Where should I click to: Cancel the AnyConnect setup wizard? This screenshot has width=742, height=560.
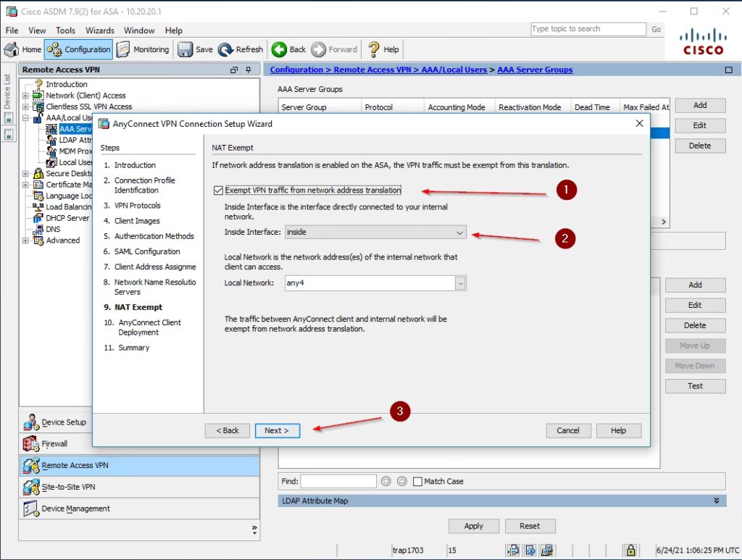[568, 430]
